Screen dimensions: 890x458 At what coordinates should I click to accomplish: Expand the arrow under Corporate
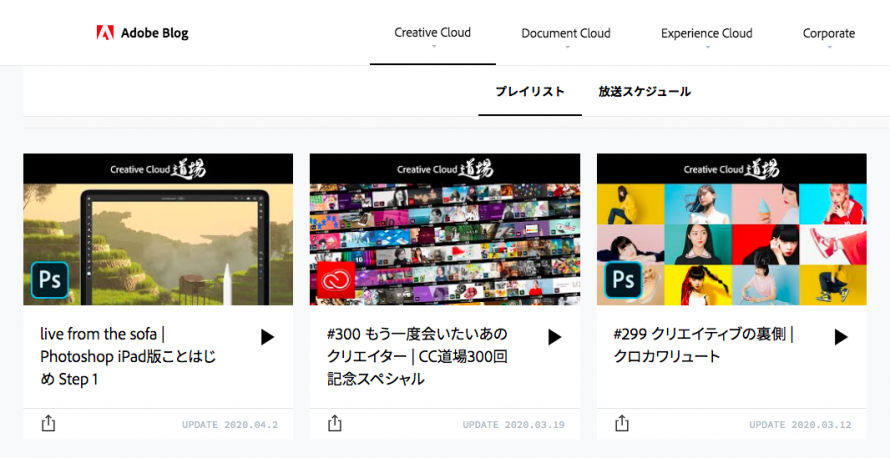pyautogui.click(x=829, y=47)
